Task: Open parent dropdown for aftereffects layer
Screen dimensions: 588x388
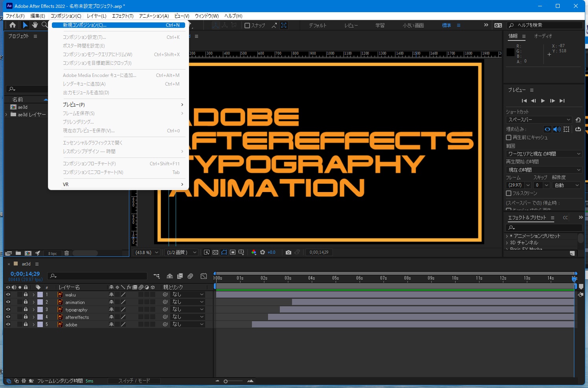Action: [188, 317]
